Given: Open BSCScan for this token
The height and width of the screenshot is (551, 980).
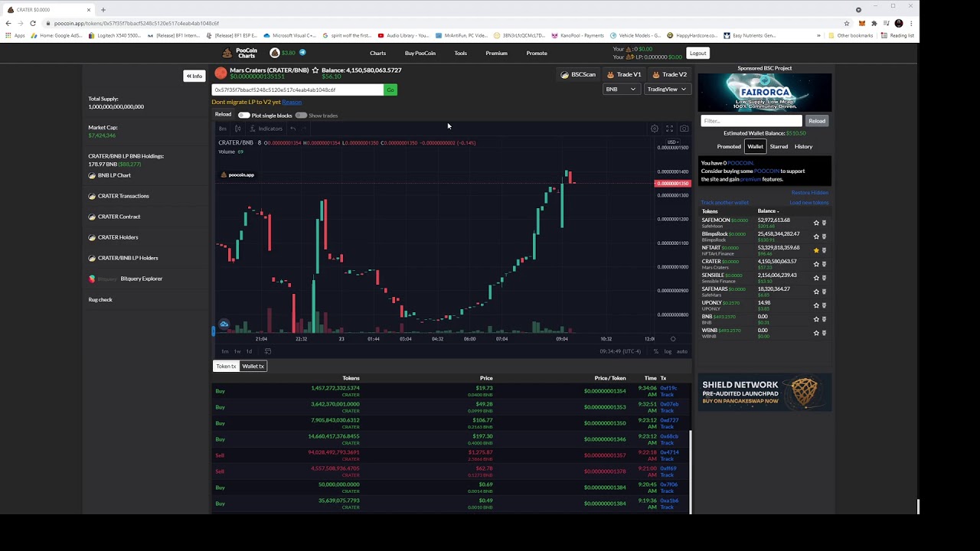Looking at the screenshot, I should pos(578,75).
